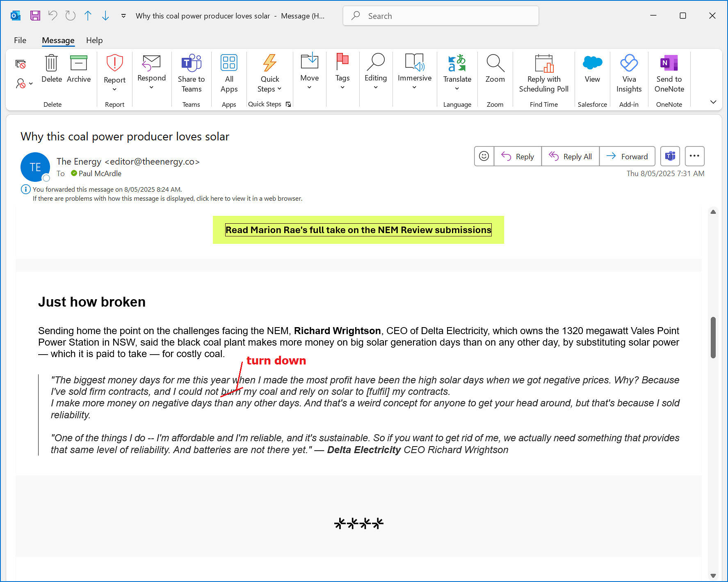Click the scroll up arrow of message
This screenshot has height=582, width=728.
[713, 212]
